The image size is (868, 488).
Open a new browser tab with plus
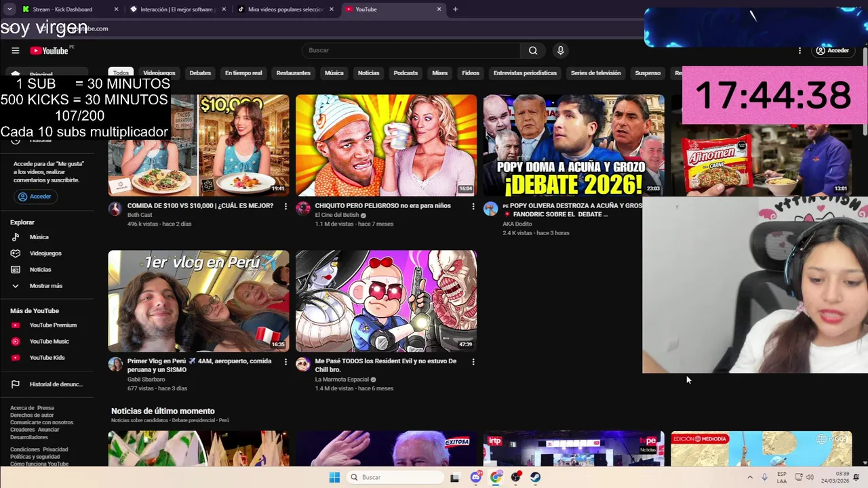pyautogui.click(x=455, y=9)
